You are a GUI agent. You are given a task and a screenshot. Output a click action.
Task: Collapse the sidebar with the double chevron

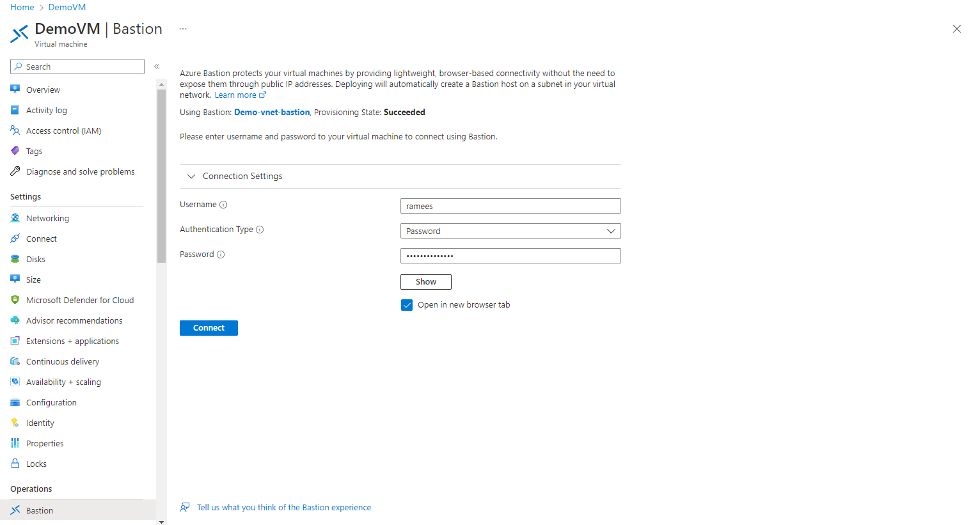click(x=157, y=67)
